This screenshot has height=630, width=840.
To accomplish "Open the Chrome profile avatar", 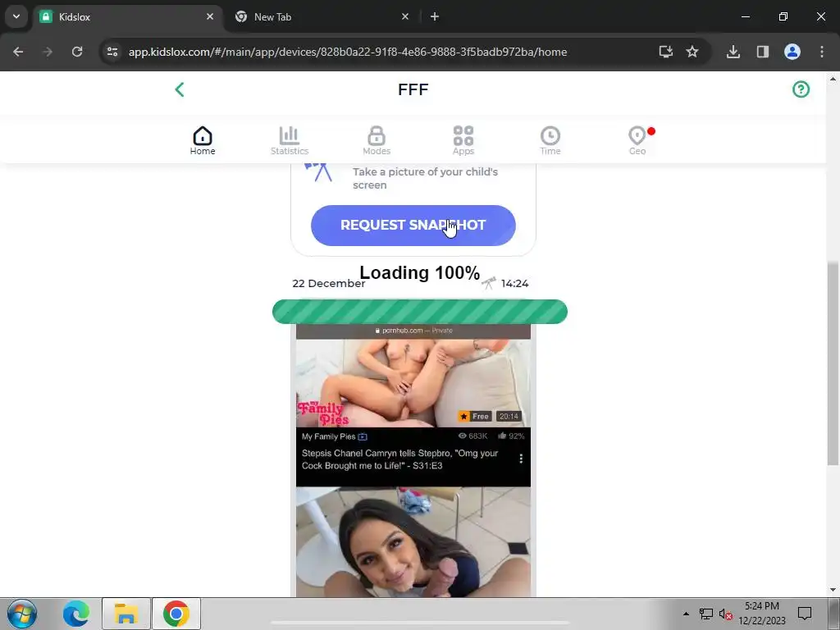I will pos(792,52).
